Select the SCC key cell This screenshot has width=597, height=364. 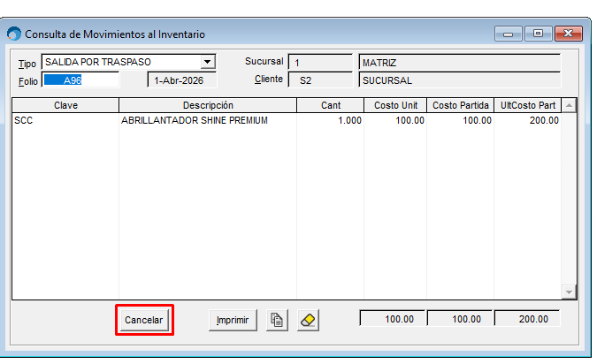pos(65,120)
